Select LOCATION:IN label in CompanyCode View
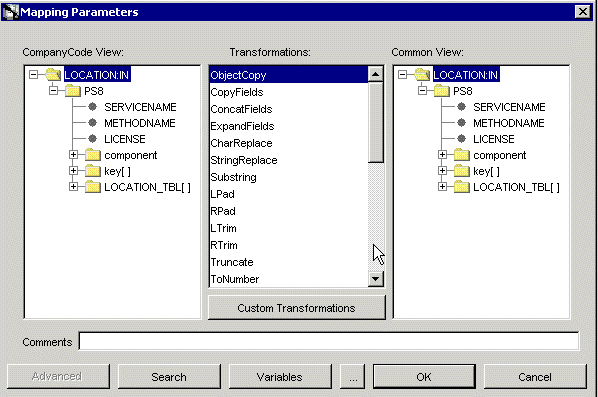Screen dimensions: 598x397 click(97, 75)
